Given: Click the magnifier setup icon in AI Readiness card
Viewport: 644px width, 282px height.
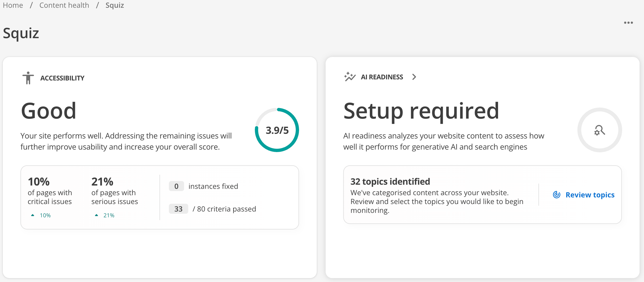Looking at the screenshot, I should pyautogui.click(x=599, y=130).
